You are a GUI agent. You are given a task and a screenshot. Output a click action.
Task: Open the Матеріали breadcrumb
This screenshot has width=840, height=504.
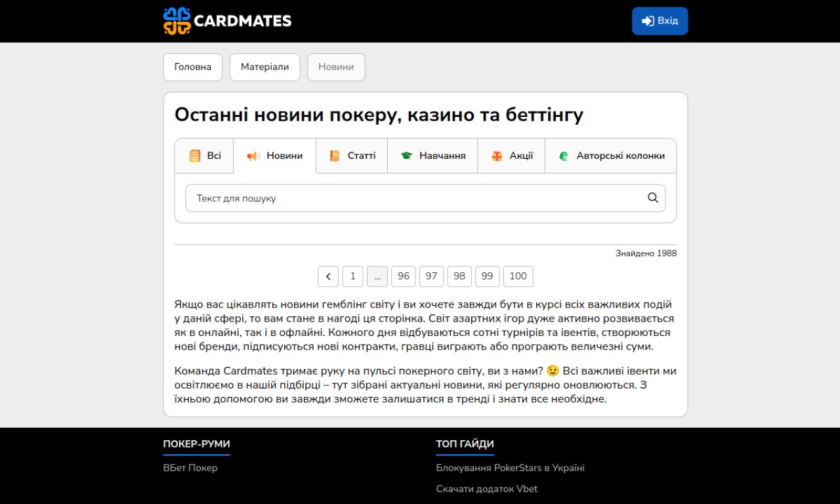264,67
